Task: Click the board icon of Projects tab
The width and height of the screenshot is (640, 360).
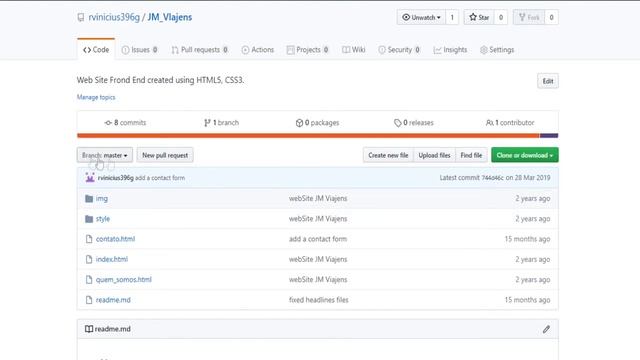Action: (290, 50)
